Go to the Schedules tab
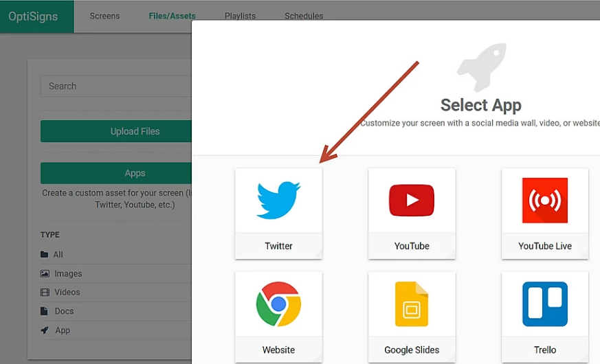 coord(304,16)
